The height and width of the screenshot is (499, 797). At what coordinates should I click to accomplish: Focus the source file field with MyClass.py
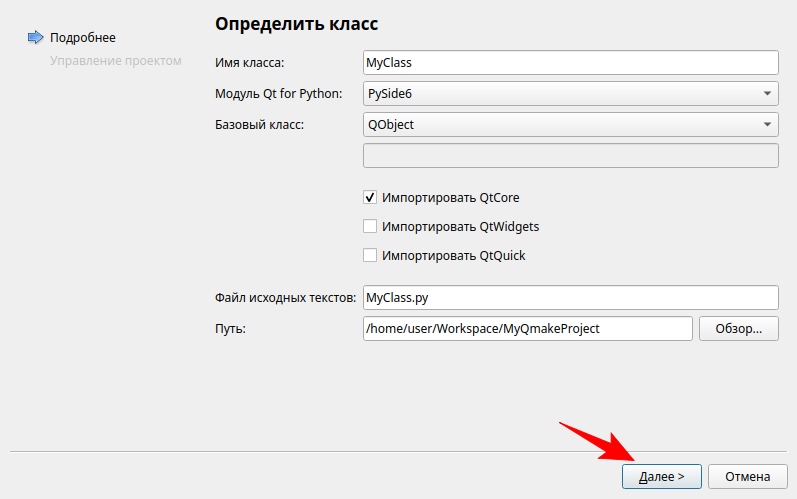(570, 298)
